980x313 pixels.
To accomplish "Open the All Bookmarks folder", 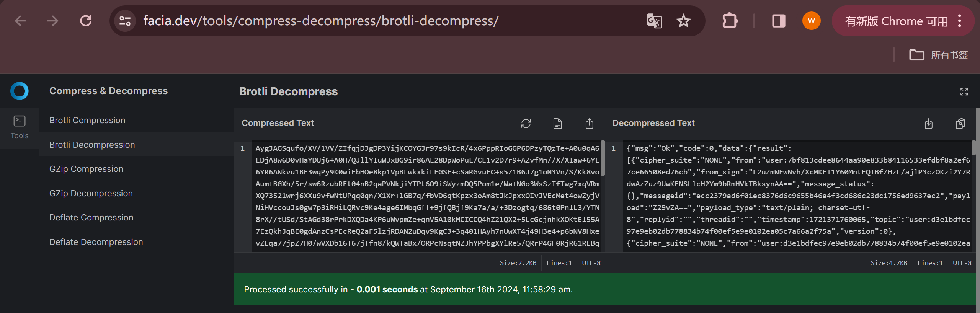I will 938,55.
